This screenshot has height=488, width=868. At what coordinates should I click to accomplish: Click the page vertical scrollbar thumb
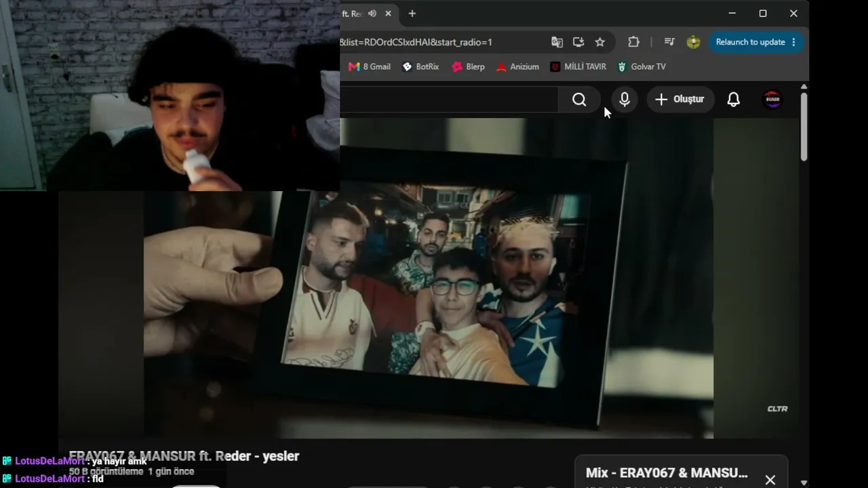tap(804, 127)
